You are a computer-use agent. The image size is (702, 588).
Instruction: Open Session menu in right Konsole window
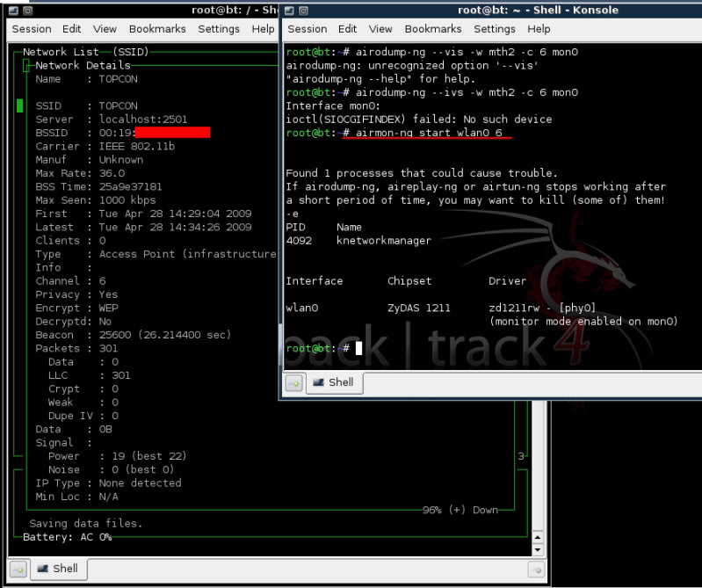click(307, 29)
